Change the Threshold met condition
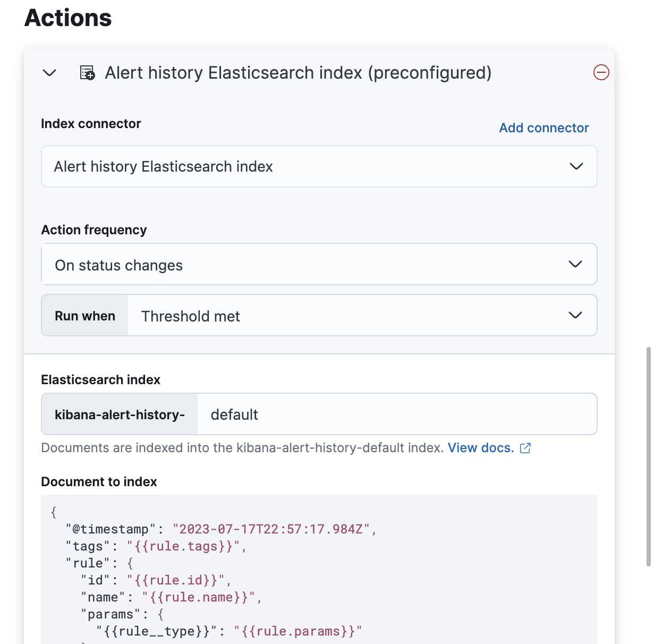The height and width of the screenshot is (644, 654). pos(190,316)
